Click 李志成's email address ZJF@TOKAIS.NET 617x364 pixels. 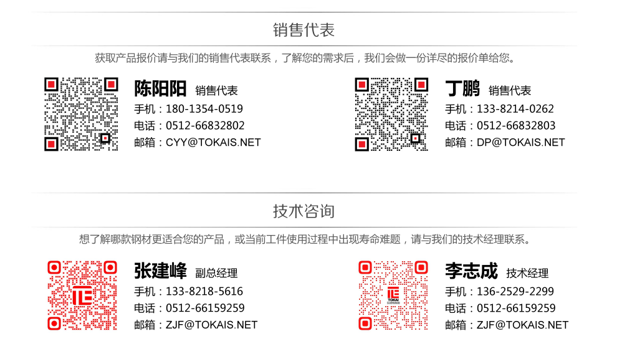coord(522,325)
